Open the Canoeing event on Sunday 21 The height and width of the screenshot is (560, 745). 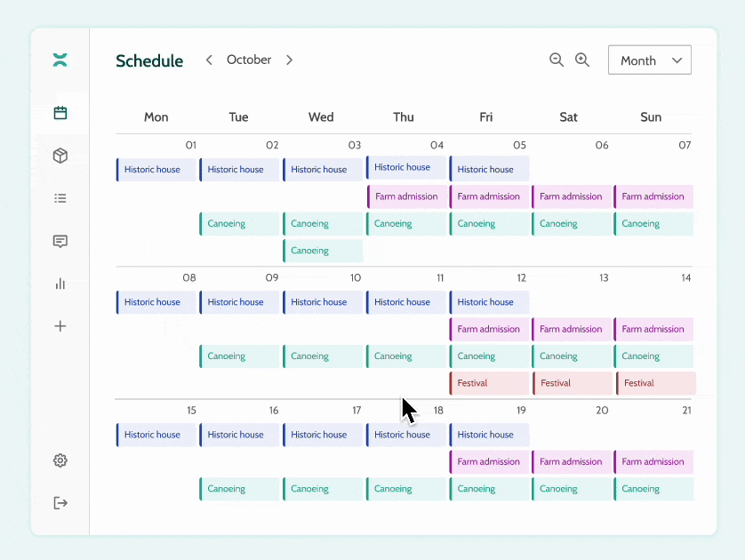click(653, 489)
